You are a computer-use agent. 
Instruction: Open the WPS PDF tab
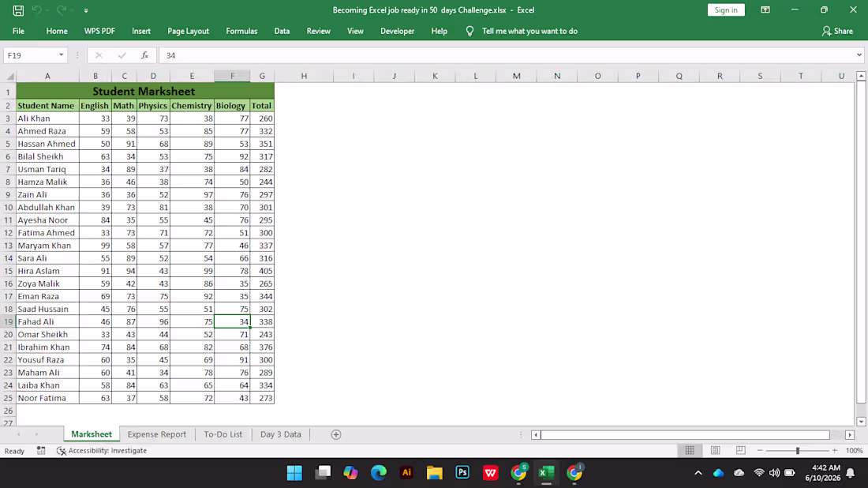pyautogui.click(x=99, y=31)
